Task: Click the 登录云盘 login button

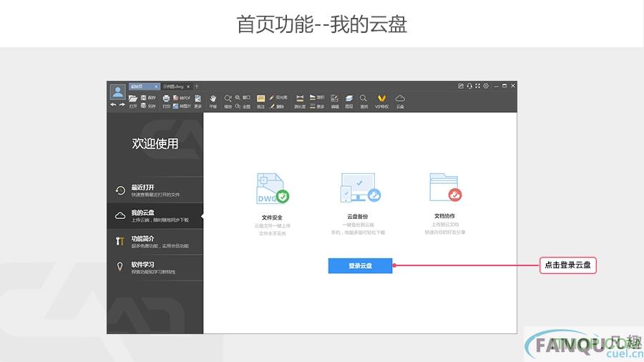Action: (360, 265)
